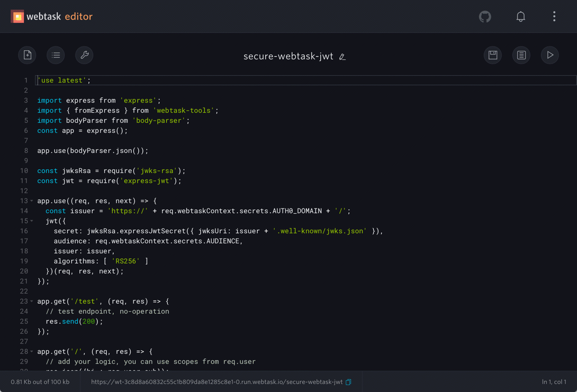Copy the webtask URL with the copy icon
The width and height of the screenshot is (577, 392).
348,382
